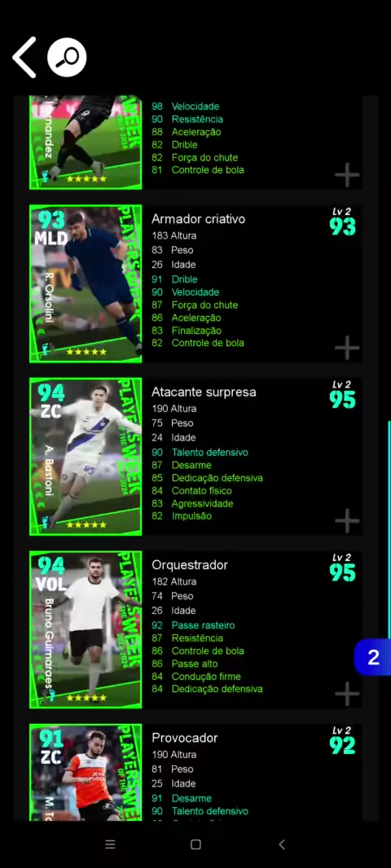
Task: Open the 91 ZC card at the bottom
Action: [86, 772]
